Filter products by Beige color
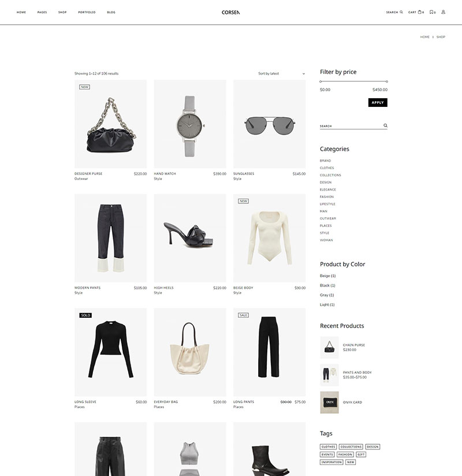This screenshot has height=476, width=462. pyautogui.click(x=327, y=276)
